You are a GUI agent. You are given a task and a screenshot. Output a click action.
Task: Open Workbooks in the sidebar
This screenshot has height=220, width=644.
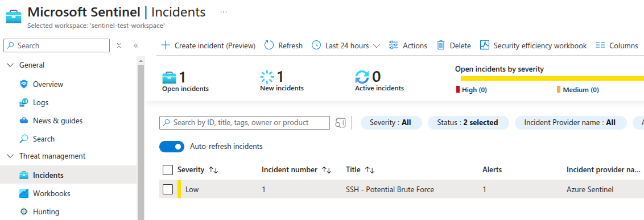[51, 193]
